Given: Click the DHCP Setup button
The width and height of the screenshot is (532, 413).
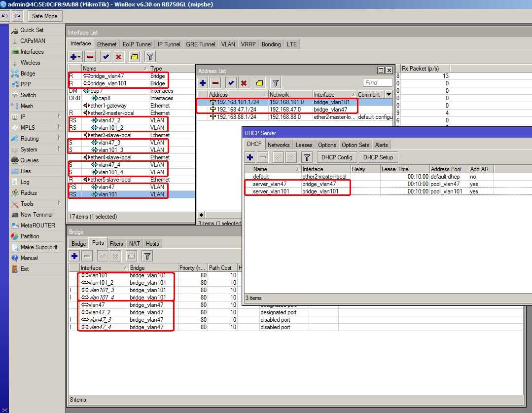Looking at the screenshot, I should pyautogui.click(x=378, y=157).
